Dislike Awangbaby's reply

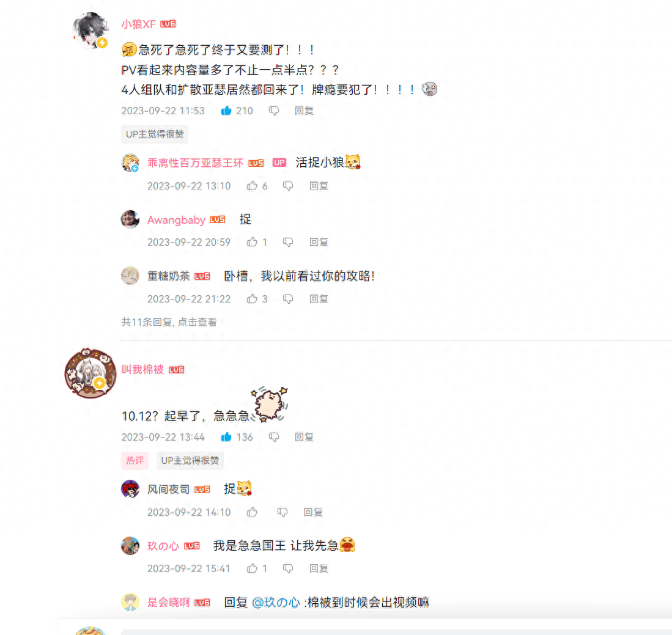pos(288,243)
